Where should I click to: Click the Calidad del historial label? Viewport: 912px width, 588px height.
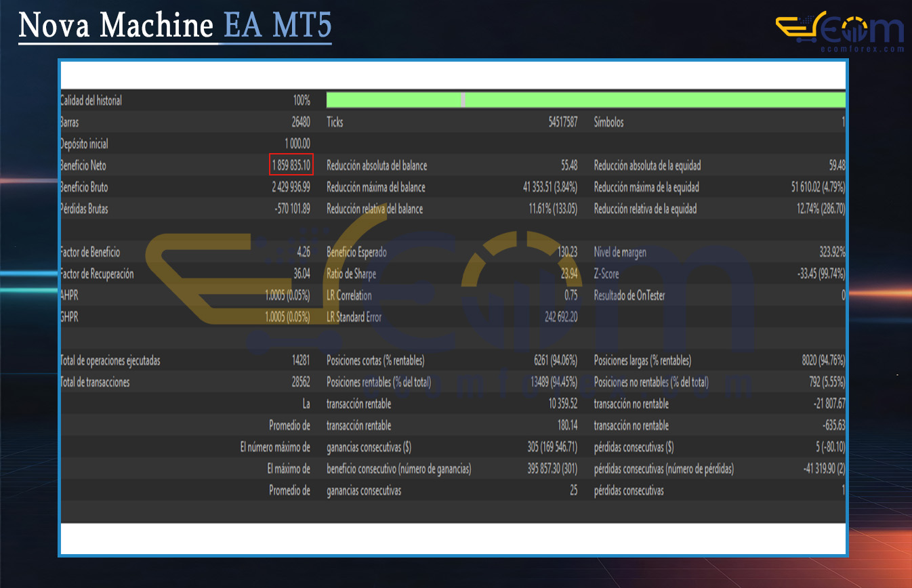pyautogui.click(x=91, y=101)
